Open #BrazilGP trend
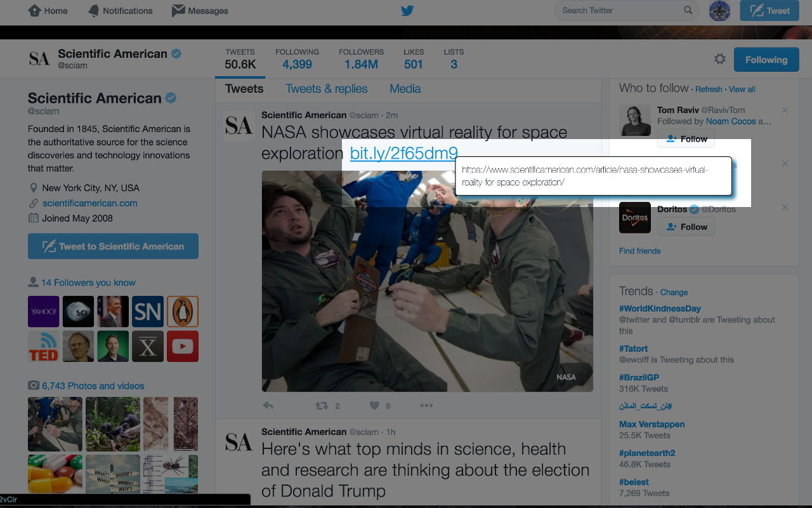 point(639,377)
